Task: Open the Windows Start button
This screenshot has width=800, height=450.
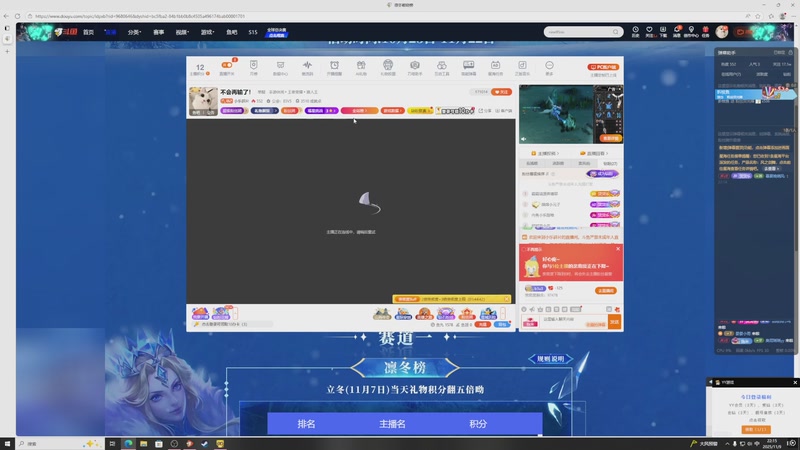Action: point(7,444)
